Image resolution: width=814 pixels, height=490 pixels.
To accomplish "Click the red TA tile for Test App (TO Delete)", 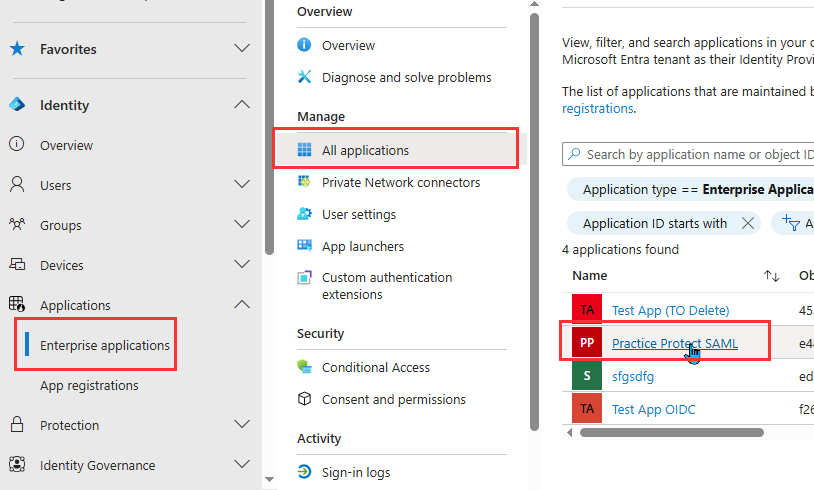I will [x=587, y=309].
